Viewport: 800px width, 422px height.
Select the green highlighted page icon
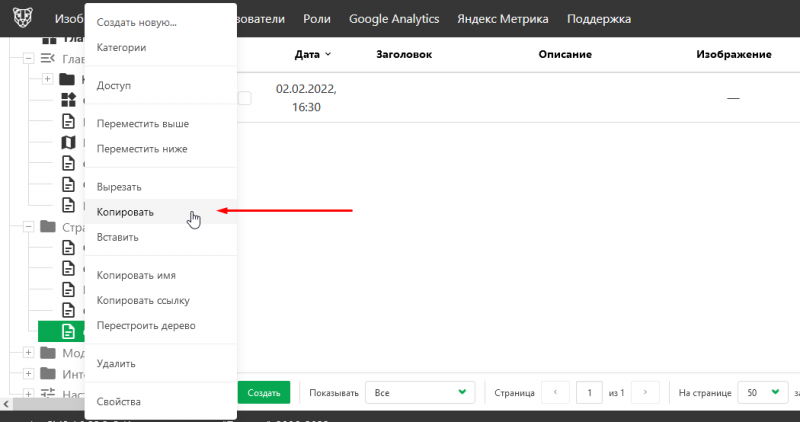coord(69,331)
